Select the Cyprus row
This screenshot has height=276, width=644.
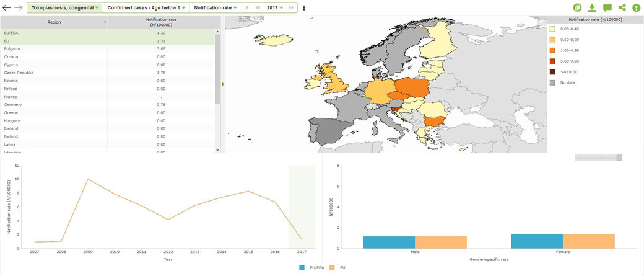tap(107, 65)
